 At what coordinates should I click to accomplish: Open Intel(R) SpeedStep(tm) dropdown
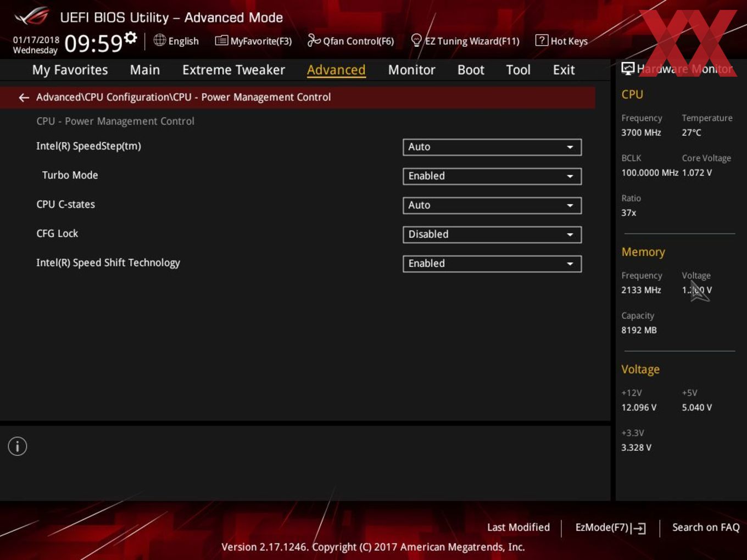492,147
